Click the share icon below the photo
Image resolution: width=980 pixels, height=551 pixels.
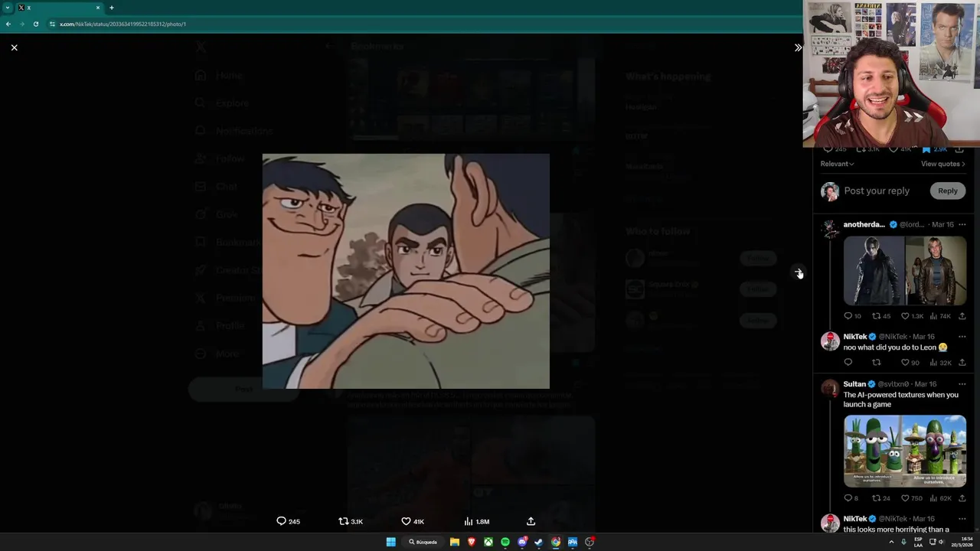[531, 521]
